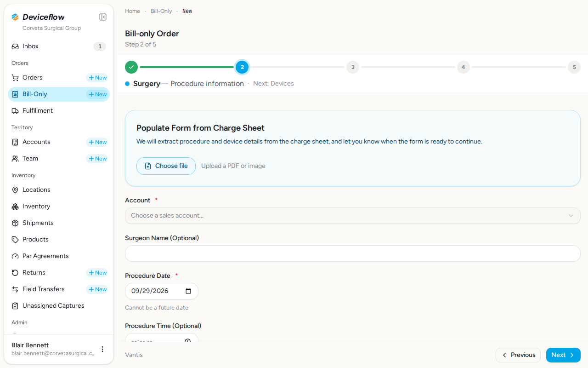Click the Inventory boxes icon
This screenshot has width=588, height=368.
[x=15, y=207]
